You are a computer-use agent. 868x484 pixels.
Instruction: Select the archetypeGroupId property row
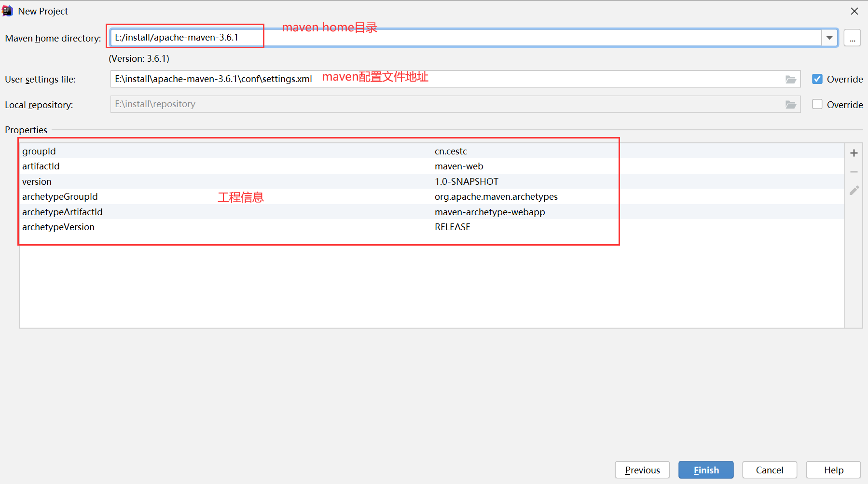(x=432, y=196)
